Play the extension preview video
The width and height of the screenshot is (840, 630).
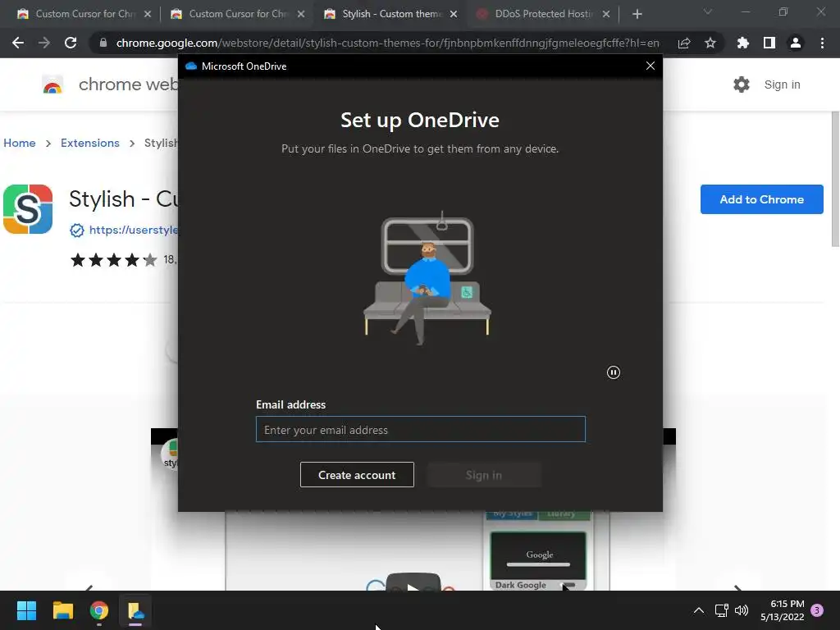(413, 582)
